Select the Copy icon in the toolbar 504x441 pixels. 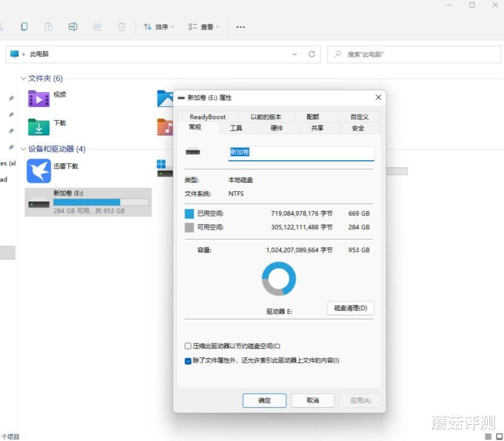24,26
